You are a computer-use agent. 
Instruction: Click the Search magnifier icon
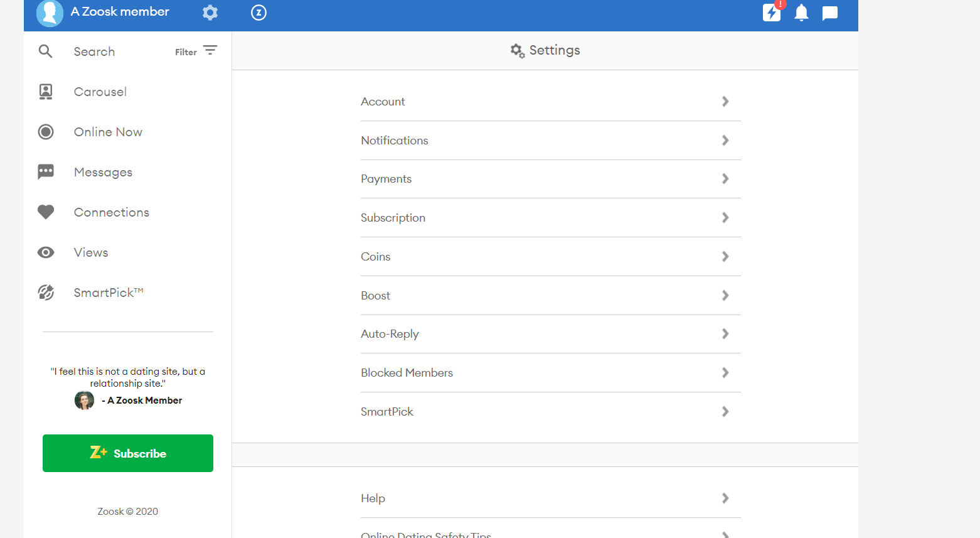point(45,51)
